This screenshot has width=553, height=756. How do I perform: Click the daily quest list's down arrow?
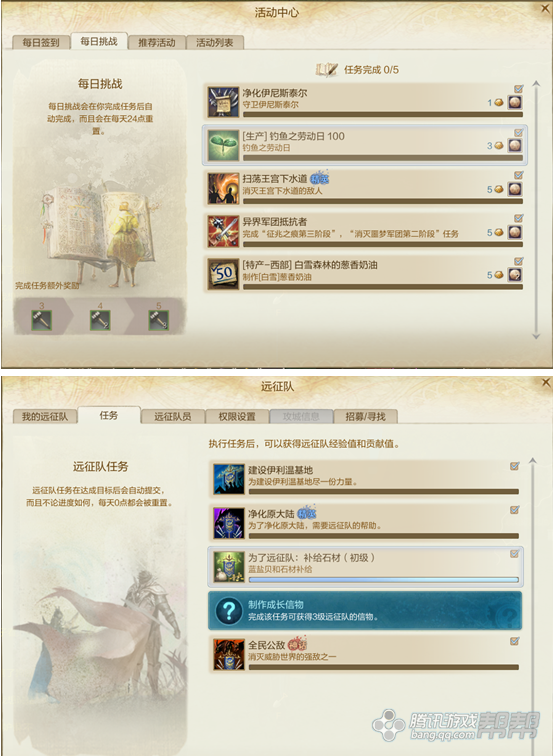click(536, 336)
